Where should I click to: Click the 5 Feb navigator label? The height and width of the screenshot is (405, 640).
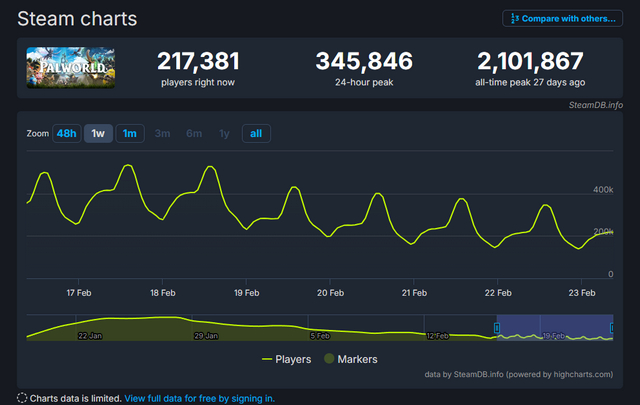tap(320, 336)
